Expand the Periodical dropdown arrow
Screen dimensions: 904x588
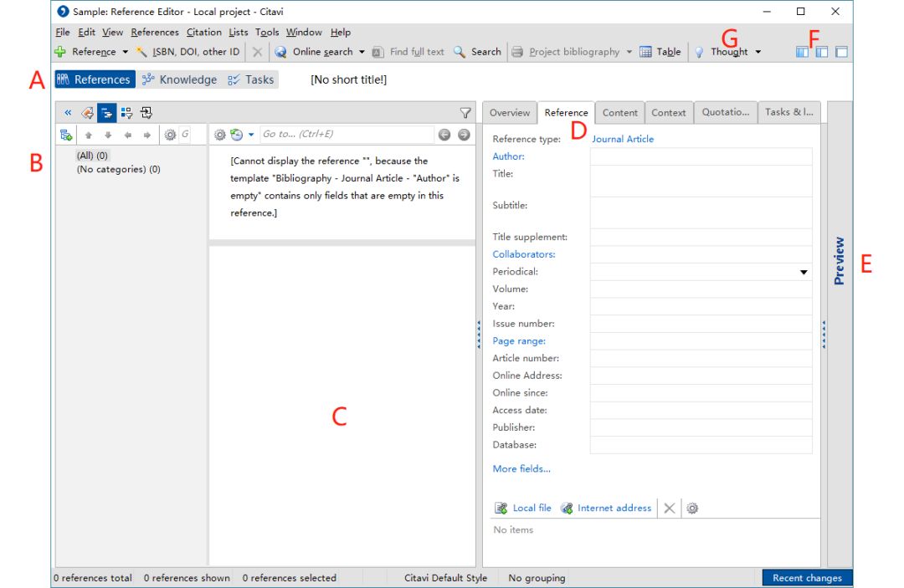[803, 272]
